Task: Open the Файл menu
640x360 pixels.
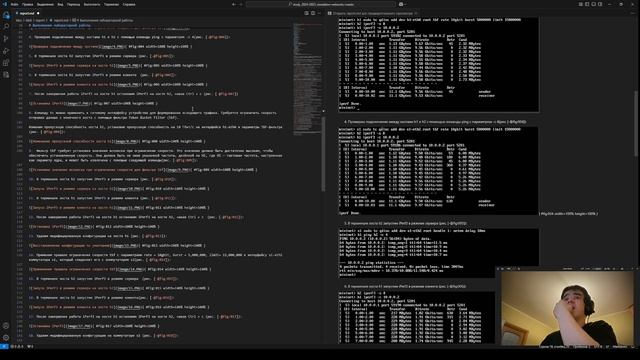Action: pyautogui.click(x=14, y=4)
